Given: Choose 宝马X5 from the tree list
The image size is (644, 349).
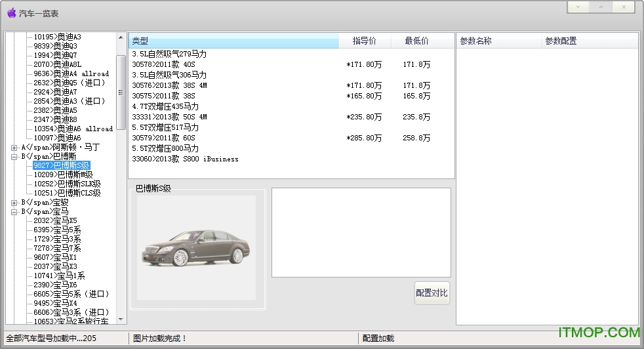Looking at the screenshot, I should pyautogui.click(x=55, y=221).
